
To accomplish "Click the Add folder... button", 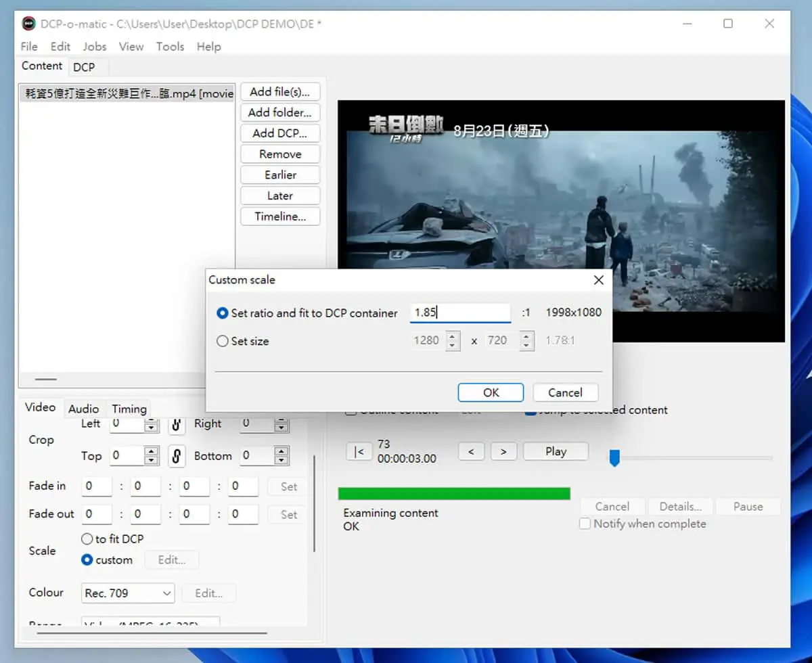I will coord(280,112).
